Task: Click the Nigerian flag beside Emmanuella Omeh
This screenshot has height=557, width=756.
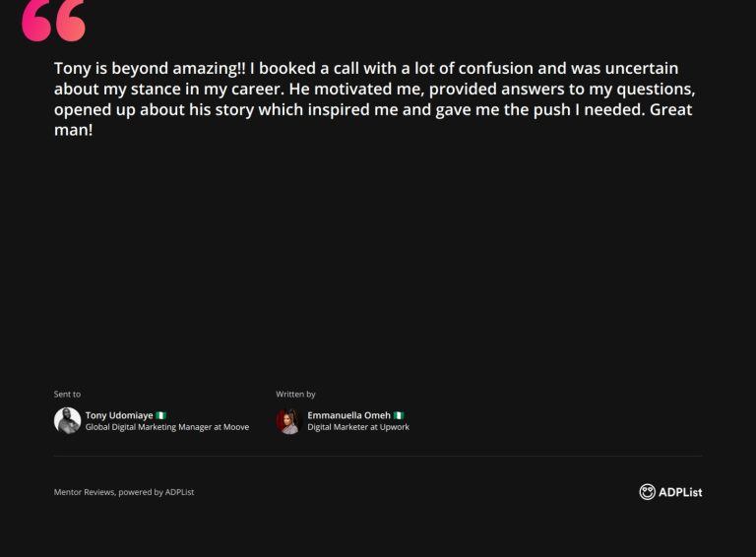Action: click(399, 415)
